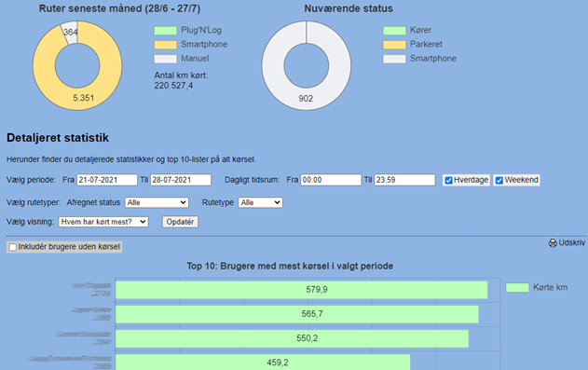The width and height of the screenshot is (588, 370).
Task: Click the Kørte km bar chart legend
Action: point(537,288)
